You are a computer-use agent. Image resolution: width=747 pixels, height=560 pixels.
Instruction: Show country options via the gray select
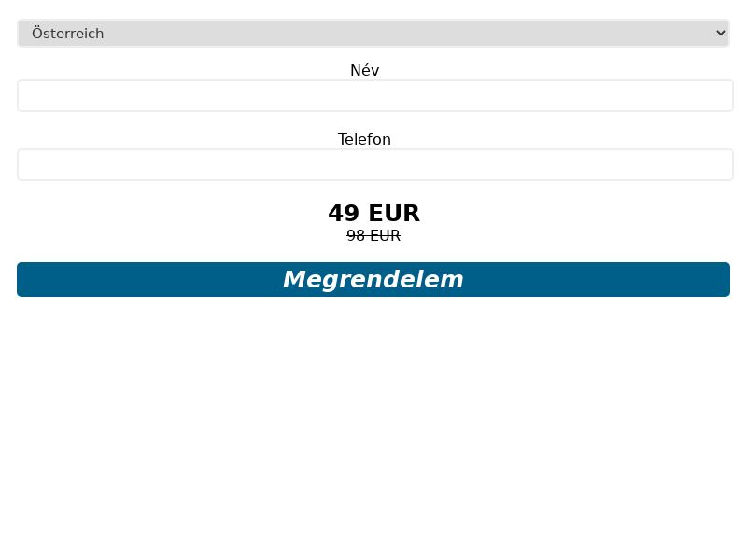[373, 33]
